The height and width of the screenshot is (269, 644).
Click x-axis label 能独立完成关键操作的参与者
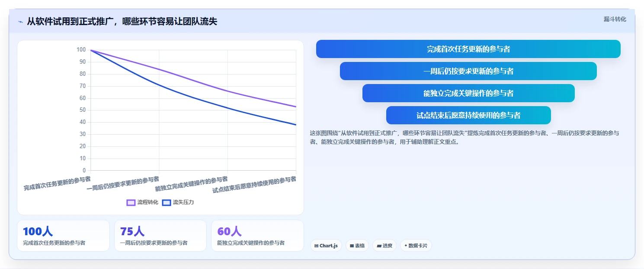coord(191,184)
